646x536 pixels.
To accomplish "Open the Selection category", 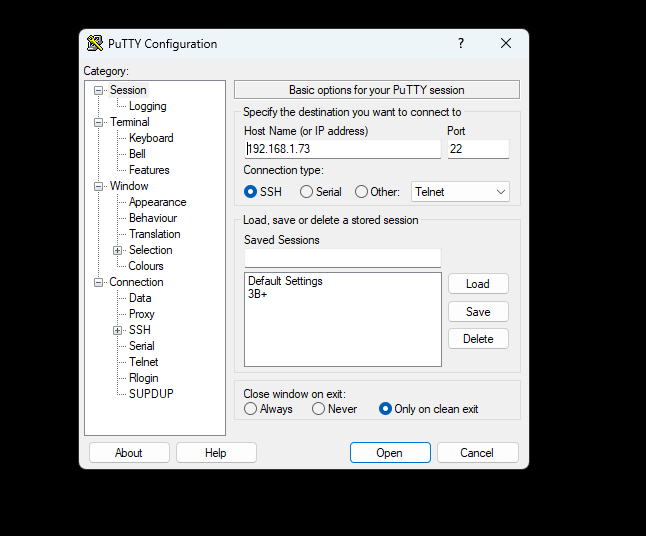I will 150,250.
